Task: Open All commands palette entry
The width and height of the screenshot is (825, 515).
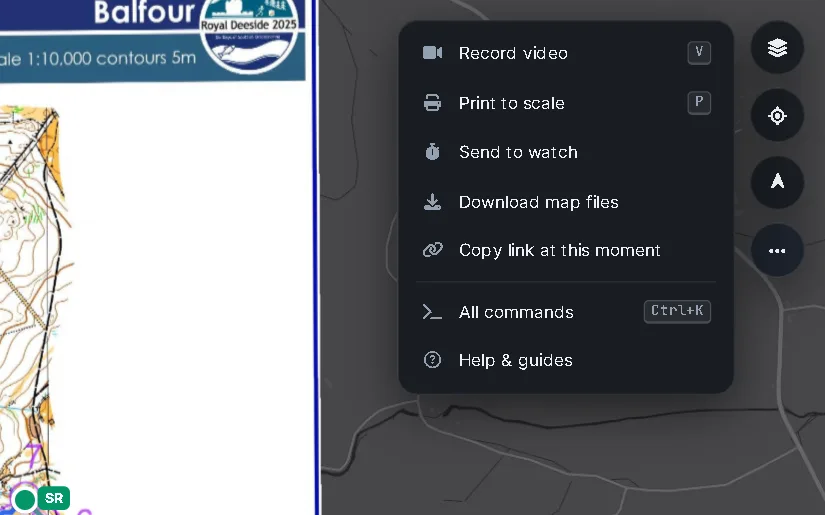Action: click(x=566, y=312)
